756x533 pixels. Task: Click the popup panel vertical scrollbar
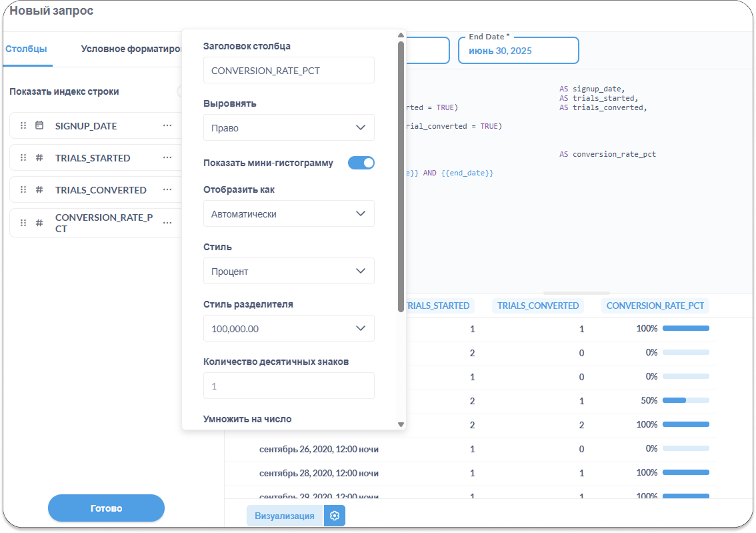[401, 173]
